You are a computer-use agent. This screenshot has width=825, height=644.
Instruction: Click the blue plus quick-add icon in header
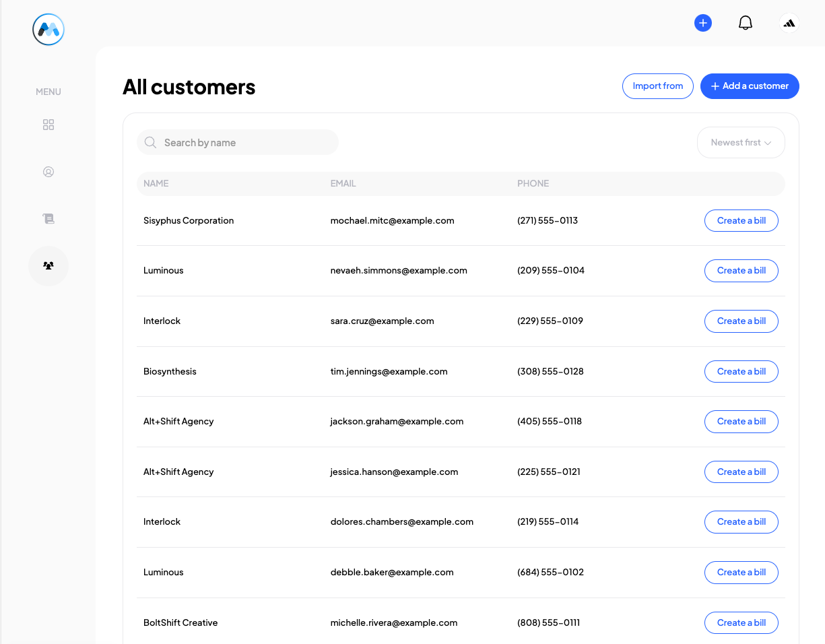[x=703, y=24]
